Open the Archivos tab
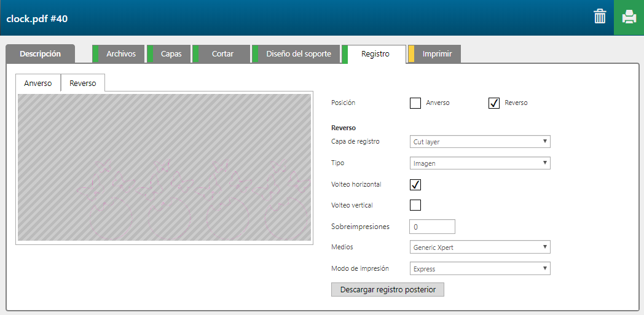The height and width of the screenshot is (315, 644). [120, 54]
